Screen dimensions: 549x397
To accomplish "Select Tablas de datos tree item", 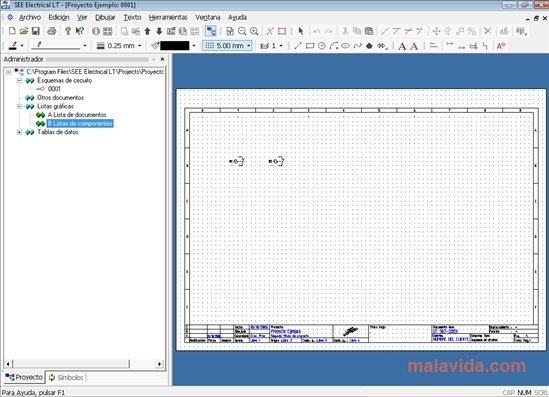I will point(58,132).
